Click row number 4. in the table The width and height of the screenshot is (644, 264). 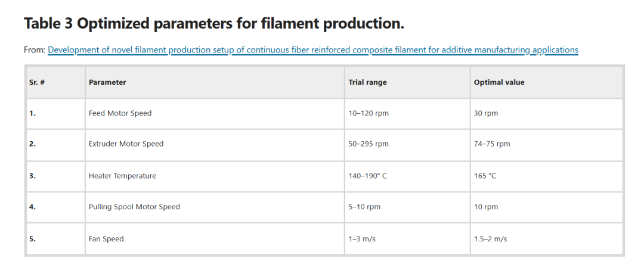(x=33, y=207)
